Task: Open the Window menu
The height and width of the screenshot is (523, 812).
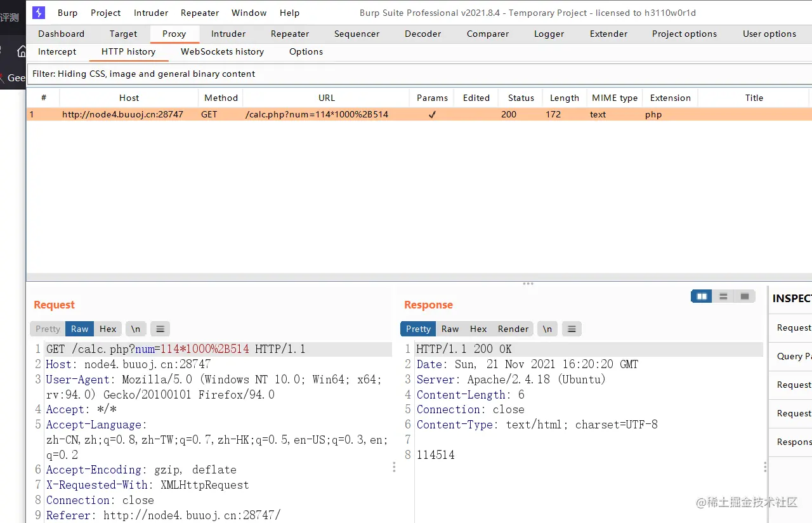Action: click(x=249, y=13)
